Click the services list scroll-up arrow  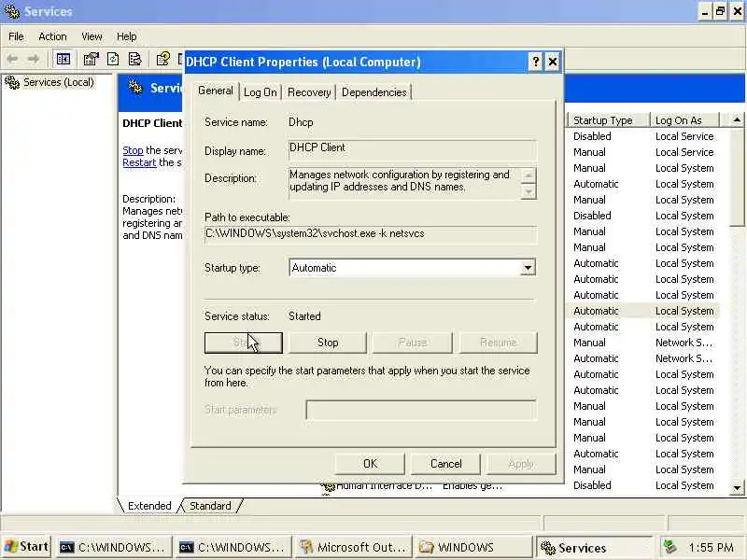coord(737,120)
